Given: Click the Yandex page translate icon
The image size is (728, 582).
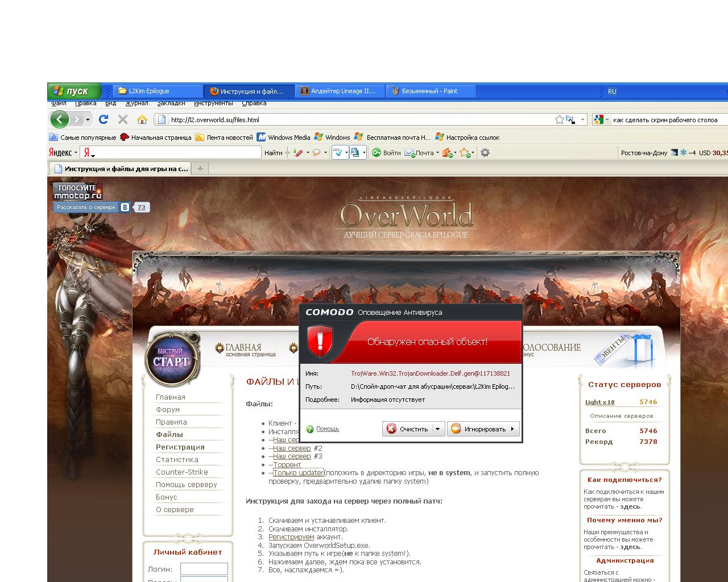Looking at the screenshot, I should [x=355, y=152].
